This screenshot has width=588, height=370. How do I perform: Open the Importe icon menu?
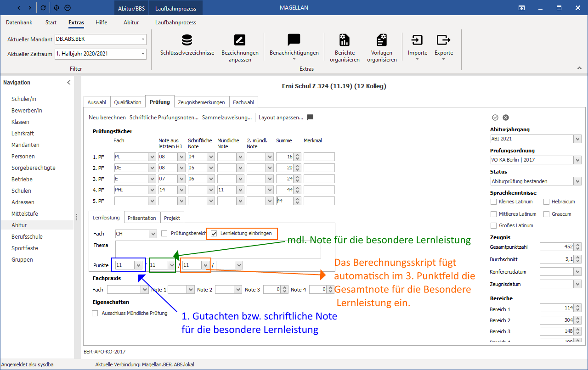click(417, 40)
